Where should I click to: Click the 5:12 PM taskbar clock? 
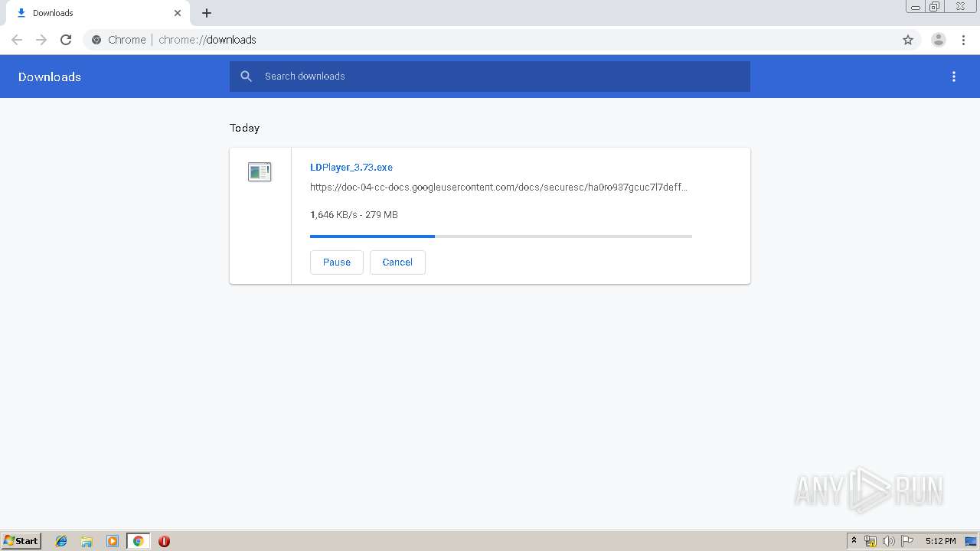click(940, 541)
